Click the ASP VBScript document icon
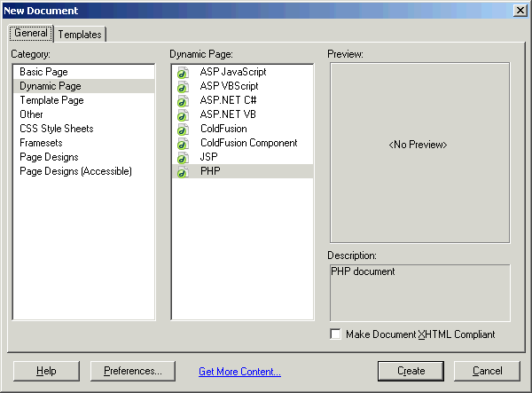 pos(183,87)
